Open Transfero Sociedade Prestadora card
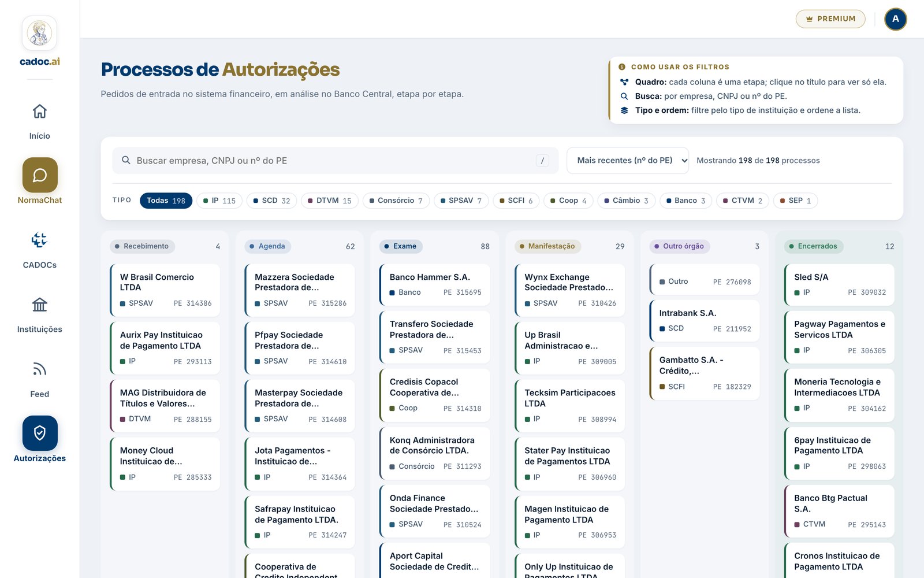The height and width of the screenshot is (578, 924). 435,337
